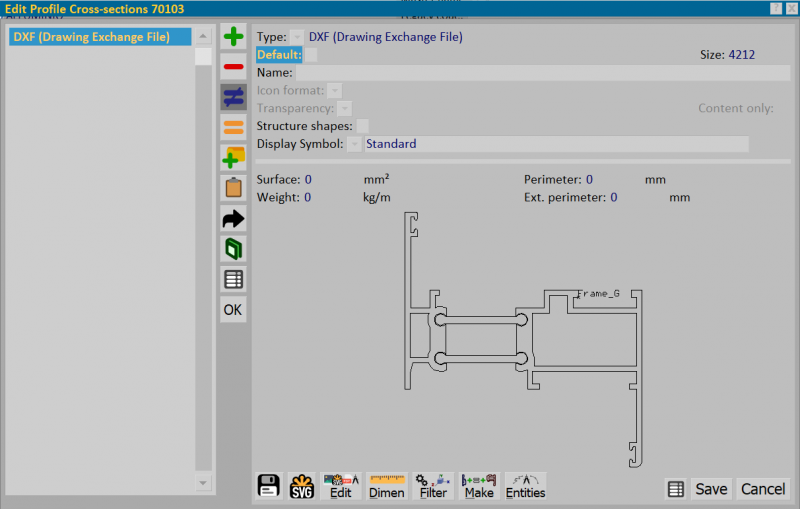The width and height of the screenshot is (800, 509).
Task: Open the Icon format dropdown
Action: tap(335, 91)
